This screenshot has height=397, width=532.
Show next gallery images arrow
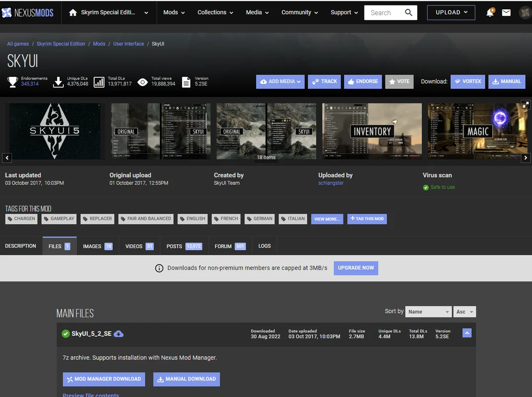click(526, 158)
